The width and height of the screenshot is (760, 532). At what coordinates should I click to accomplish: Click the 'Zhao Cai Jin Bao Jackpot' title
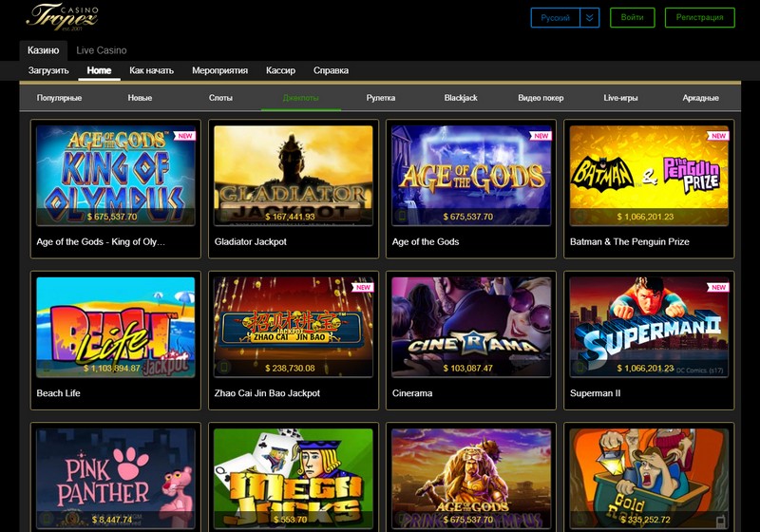pos(267,393)
